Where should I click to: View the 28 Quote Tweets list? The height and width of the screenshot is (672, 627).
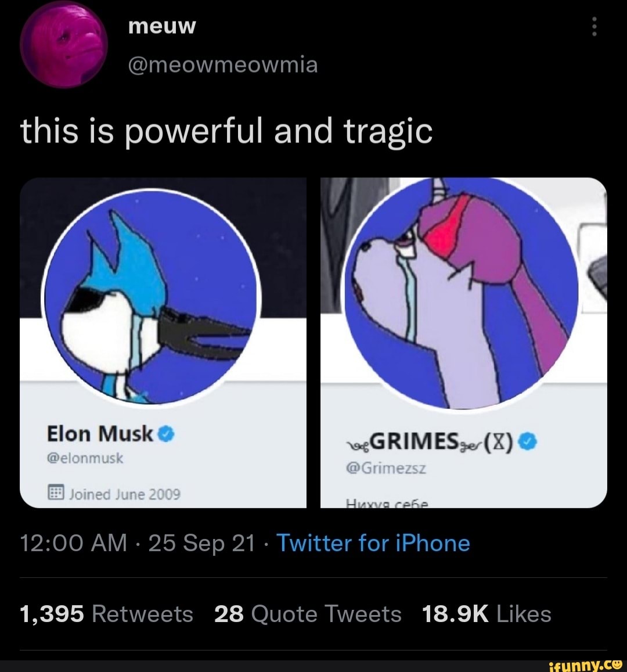[308, 614]
